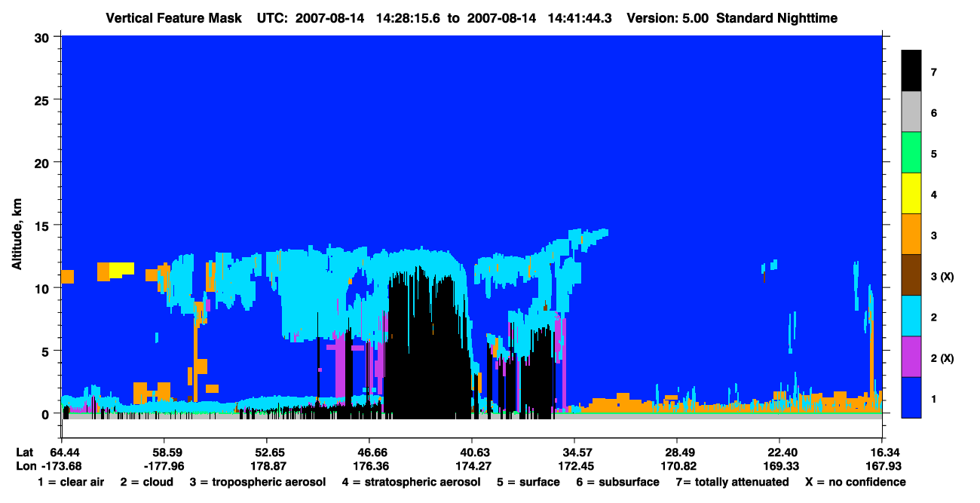Click latitude value '22.40'

click(779, 452)
